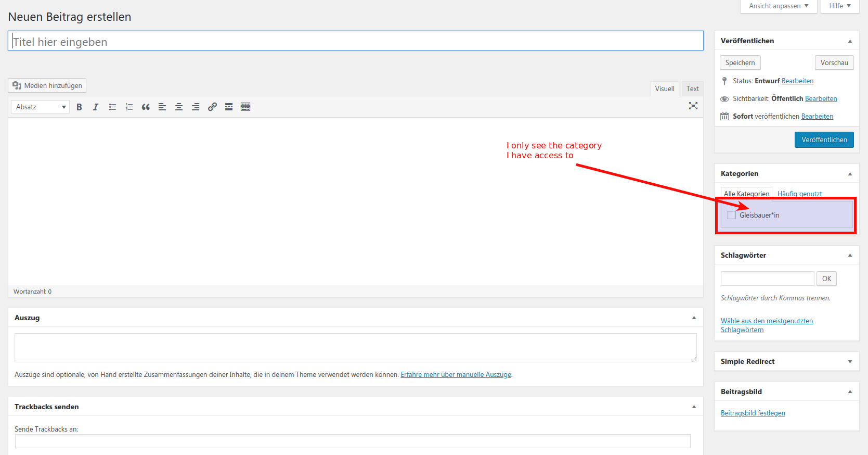This screenshot has width=868, height=455.
Task: Insert a bulleted list
Action: 112,107
